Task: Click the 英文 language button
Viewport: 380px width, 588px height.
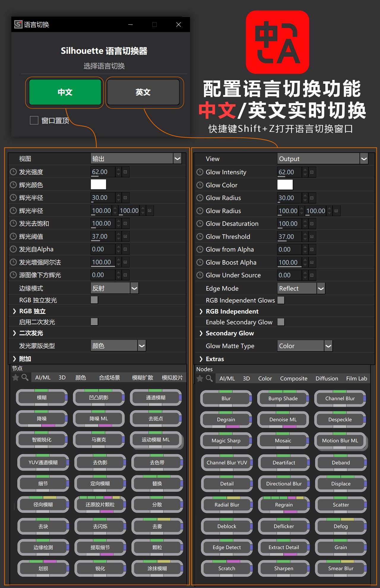Action: pos(143,92)
